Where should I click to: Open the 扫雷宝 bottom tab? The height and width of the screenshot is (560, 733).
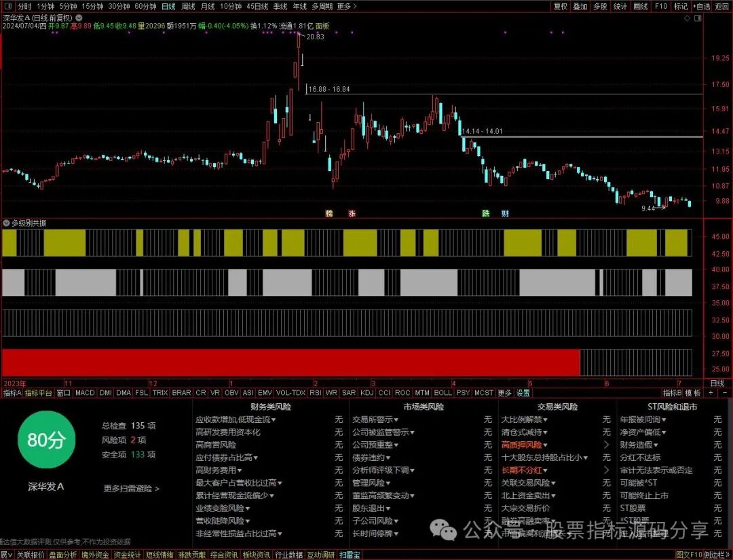[x=350, y=555]
